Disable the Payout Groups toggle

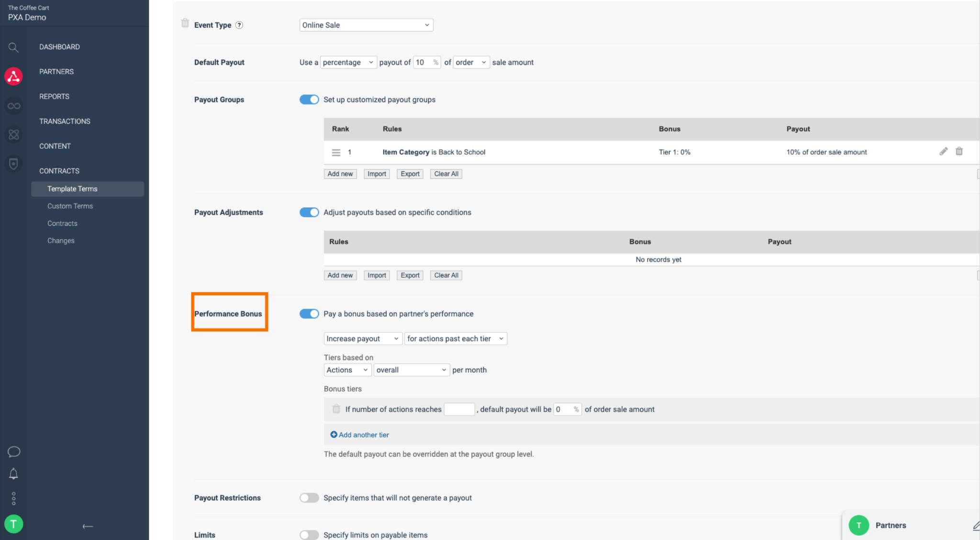point(309,99)
